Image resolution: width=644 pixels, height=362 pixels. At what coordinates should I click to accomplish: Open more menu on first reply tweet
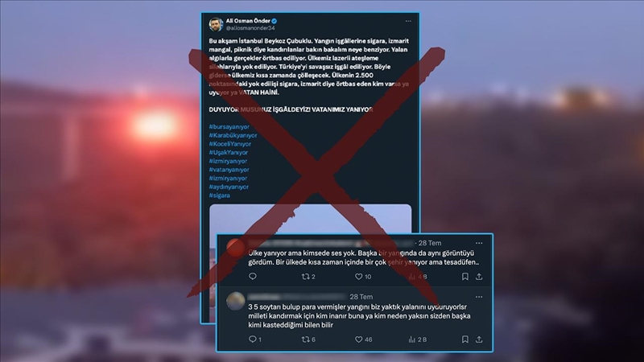[x=479, y=243]
